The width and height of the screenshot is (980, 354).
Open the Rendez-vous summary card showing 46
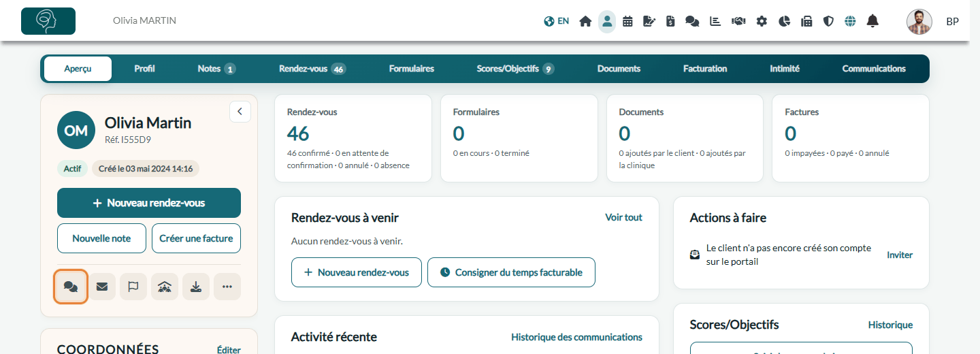[353, 138]
